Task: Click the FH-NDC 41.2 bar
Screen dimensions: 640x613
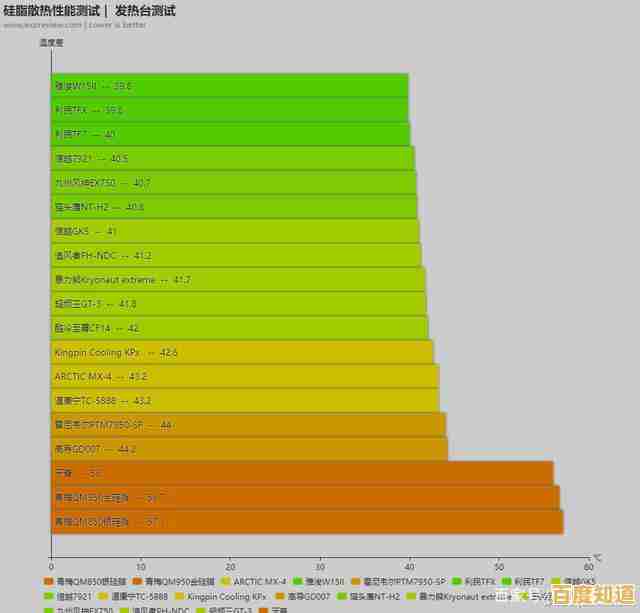Action: tap(236, 255)
